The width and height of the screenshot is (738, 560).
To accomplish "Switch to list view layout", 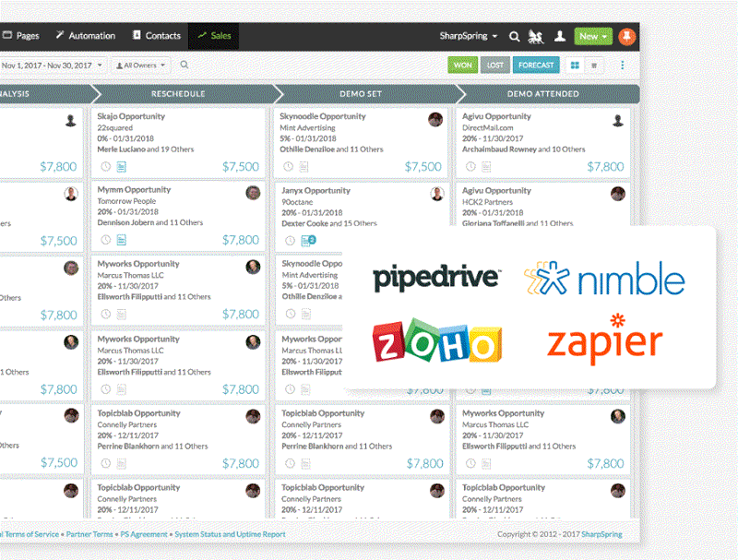I will [595, 66].
